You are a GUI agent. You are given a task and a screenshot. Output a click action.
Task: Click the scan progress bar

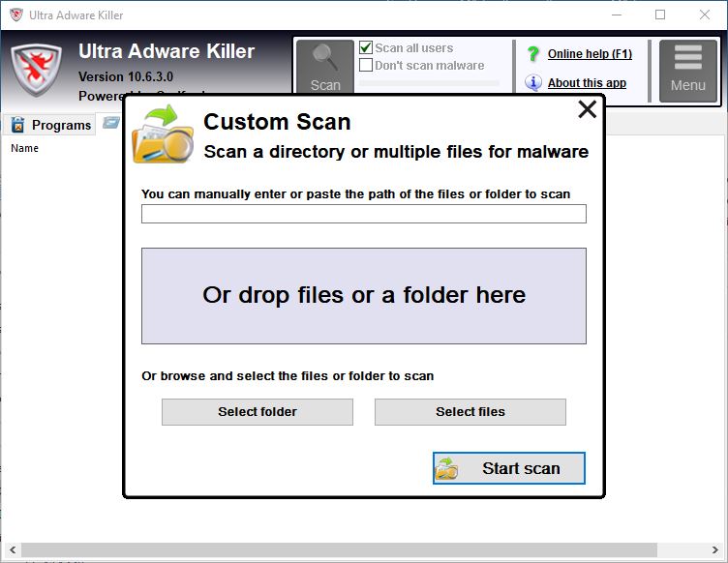pos(430,83)
